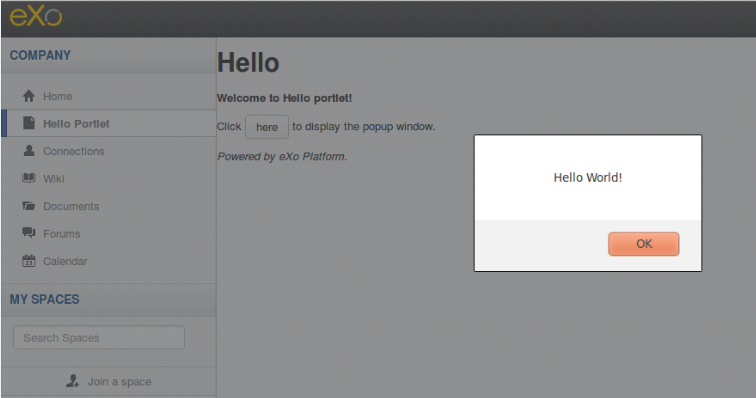Click 'to display the popup window.' text
Image resolution: width=756 pixels, height=398 pixels.
364,127
